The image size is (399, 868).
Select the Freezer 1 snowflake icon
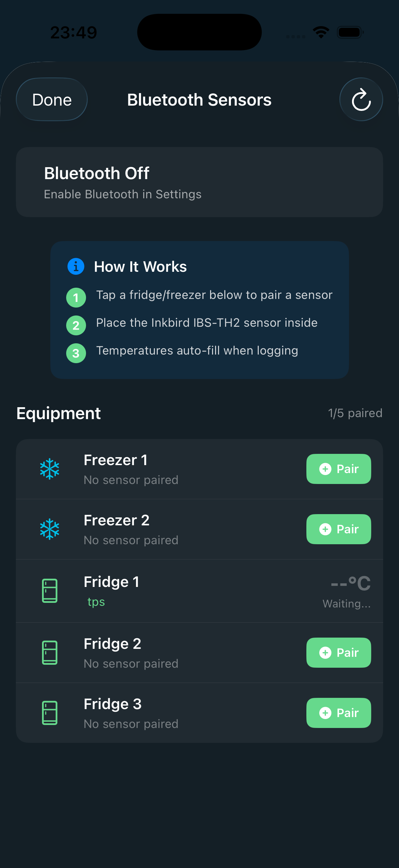pyautogui.click(x=50, y=469)
